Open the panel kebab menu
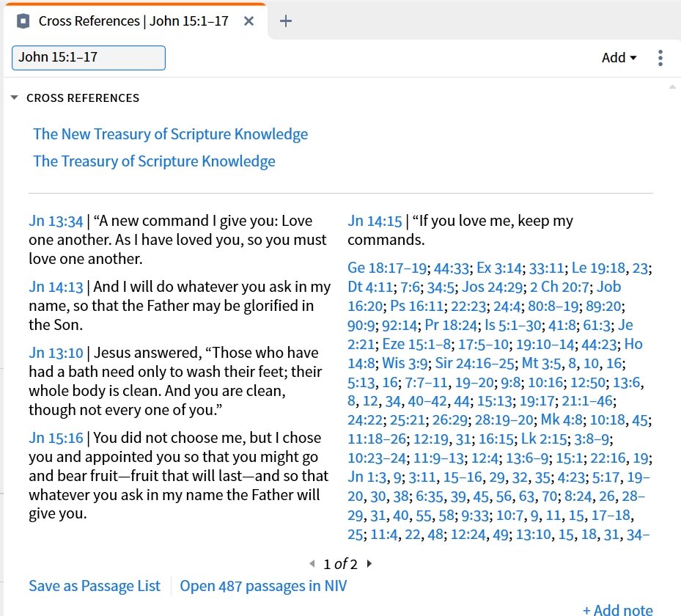Screen dimensions: 681x616 click(660, 58)
